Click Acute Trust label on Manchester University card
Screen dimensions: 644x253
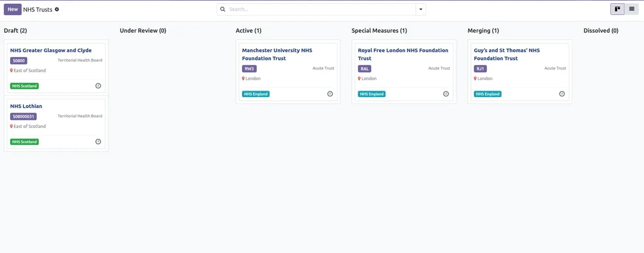(323, 68)
